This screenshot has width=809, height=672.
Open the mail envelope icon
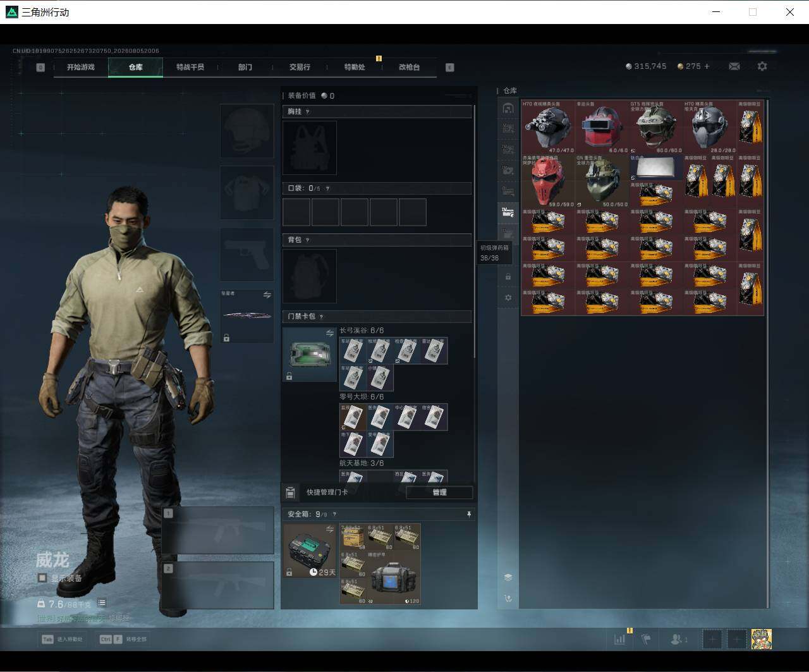734,66
